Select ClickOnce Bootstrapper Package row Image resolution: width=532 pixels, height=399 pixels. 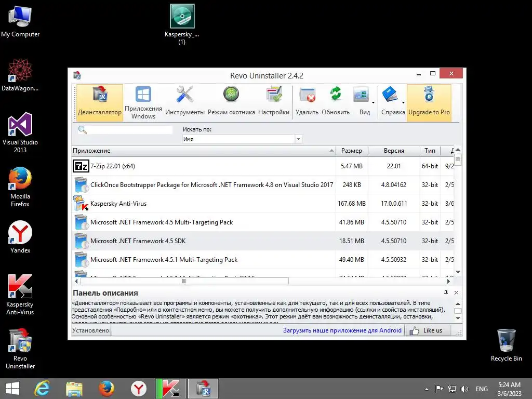tap(262, 185)
